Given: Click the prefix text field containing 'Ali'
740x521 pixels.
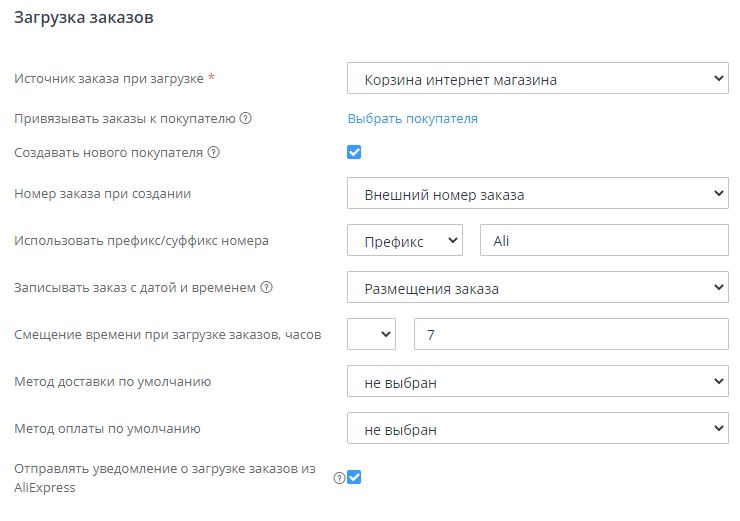Looking at the screenshot, I should [604, 241].
